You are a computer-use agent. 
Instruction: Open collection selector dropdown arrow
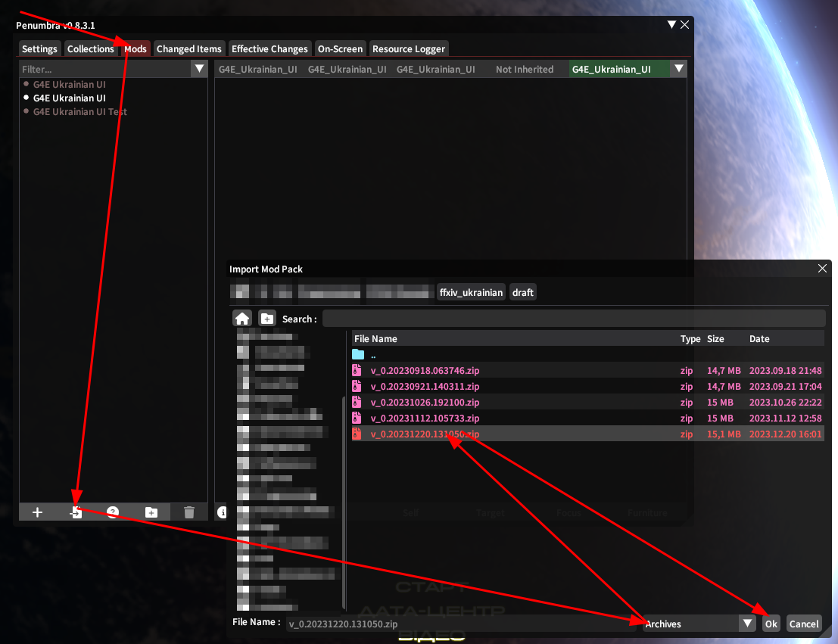click(x=679, y=68)
